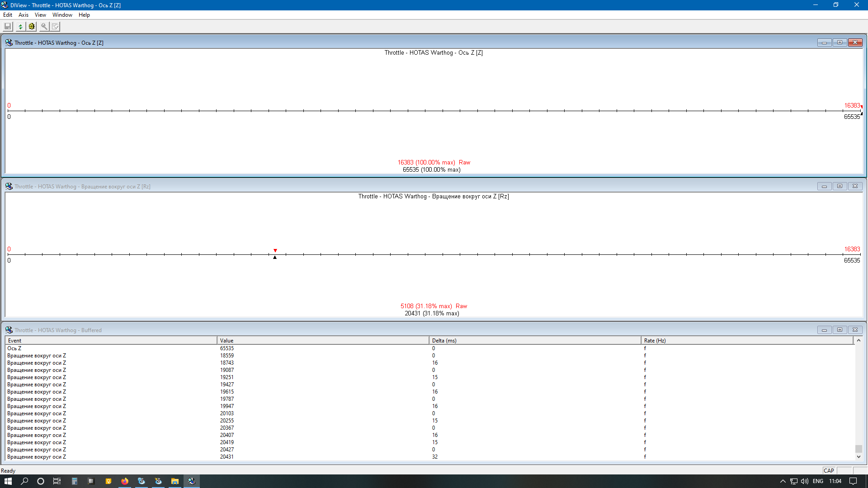Click the Buffered child window icon
Viewport: 868px width, 488px height.
coord(9,330)
